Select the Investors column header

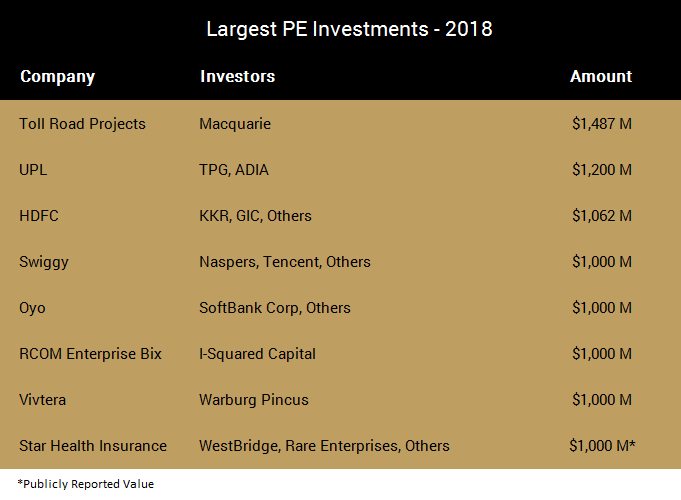(x=237, y=76)
